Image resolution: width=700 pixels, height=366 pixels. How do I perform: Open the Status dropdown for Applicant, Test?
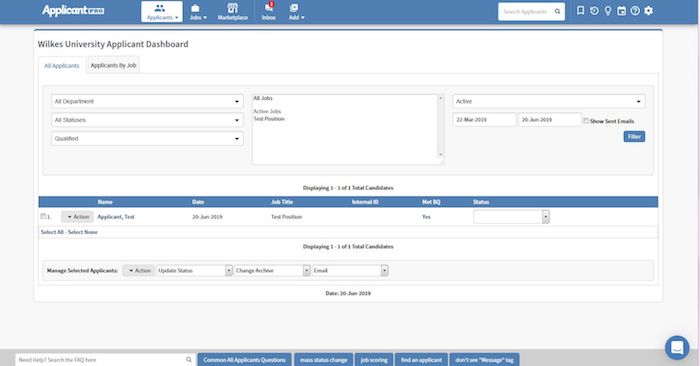[511, 216]
